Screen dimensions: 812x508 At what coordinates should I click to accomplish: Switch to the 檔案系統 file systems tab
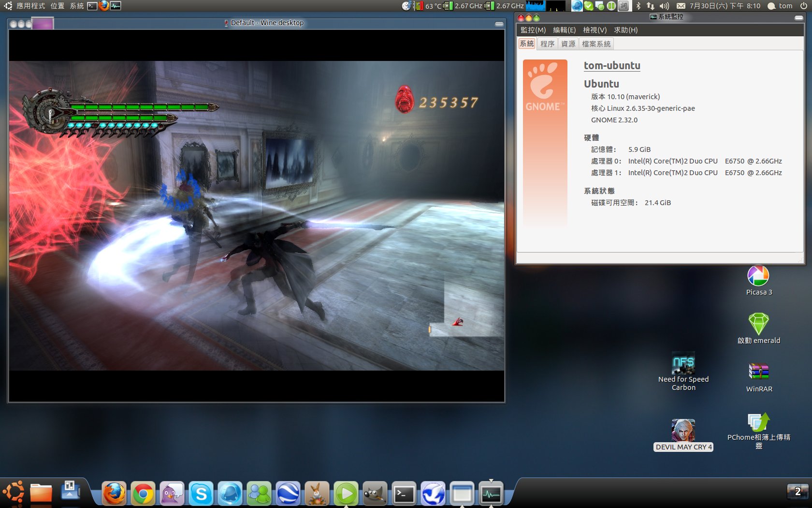click(x=596, y=44)
